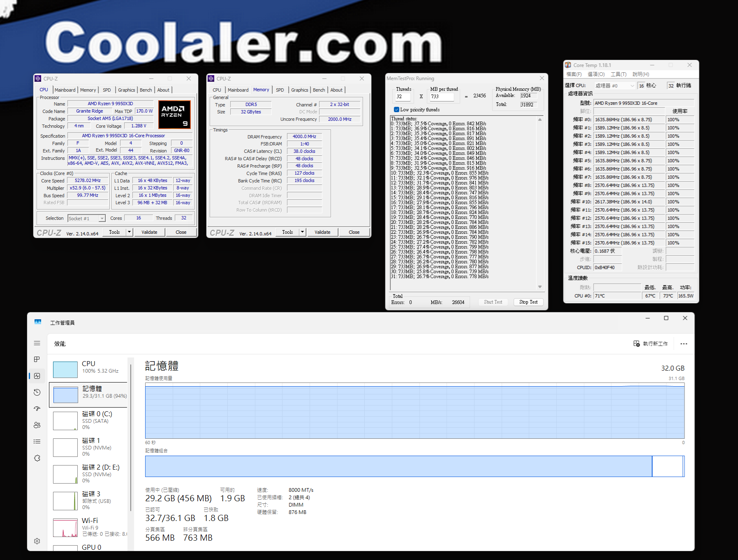Click MB per thread input field in MemTestPro
The image size is (738, 560).
442,97
